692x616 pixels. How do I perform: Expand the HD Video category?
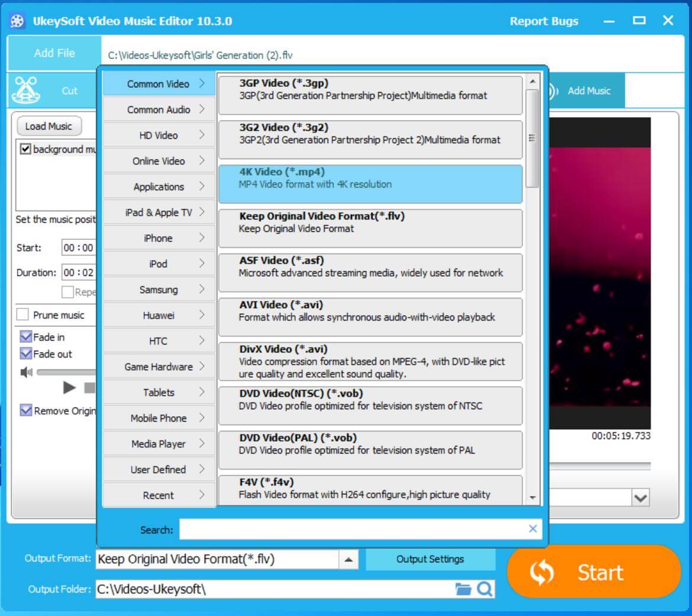tap(159, 135)
